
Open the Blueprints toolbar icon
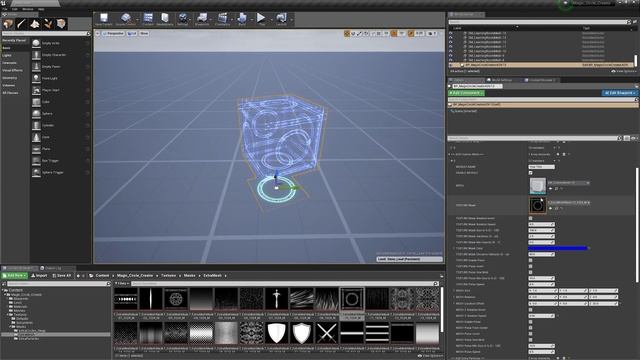202,19
